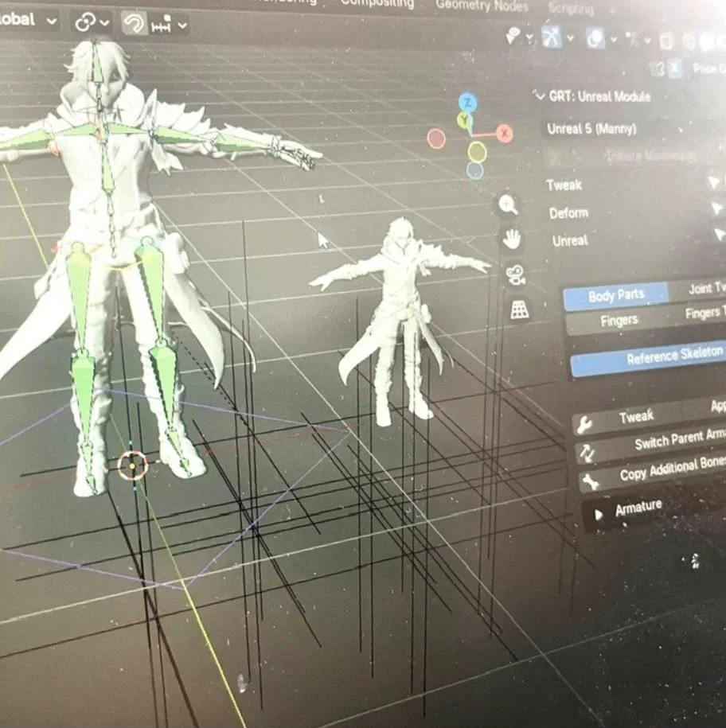Screen dimensions: 726x728
Task: Toggle the viewport gizmos button
Action: coord(552,37)
